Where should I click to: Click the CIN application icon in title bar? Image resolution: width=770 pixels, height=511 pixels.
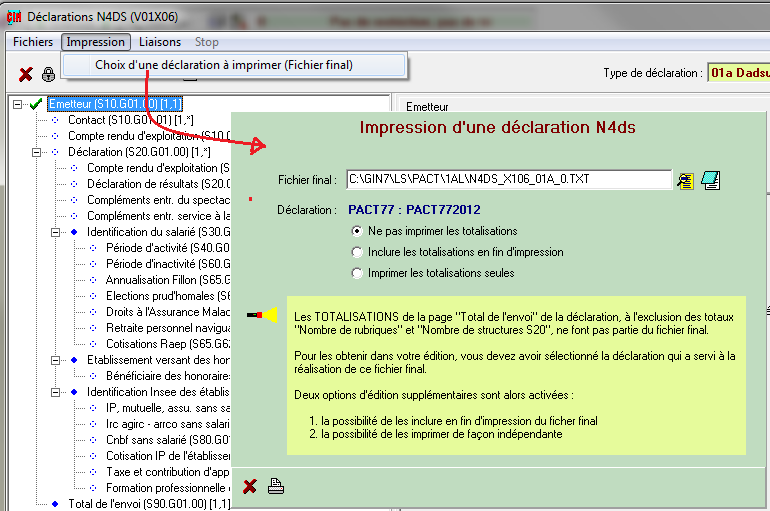pyautogui.click(x=14, y=17)
